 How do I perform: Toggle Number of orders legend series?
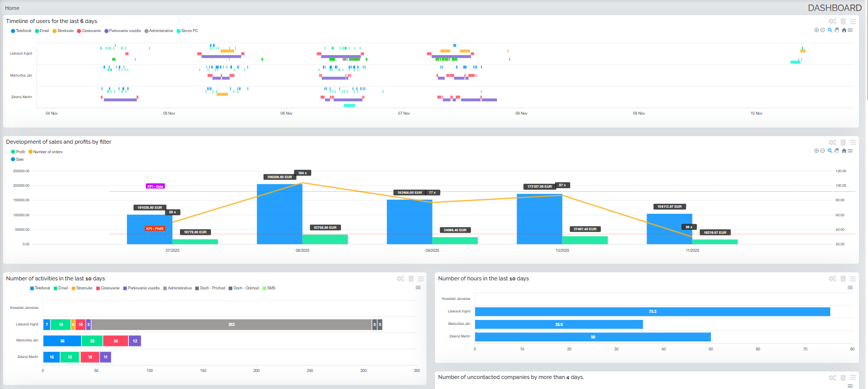point(47,152)
